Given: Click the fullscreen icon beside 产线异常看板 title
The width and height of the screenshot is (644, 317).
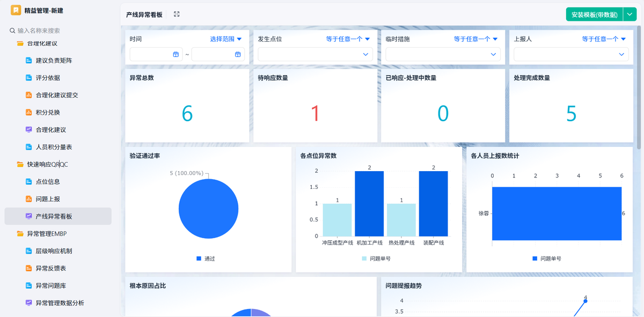Looking at the screenshot, I should click(177, 14).
